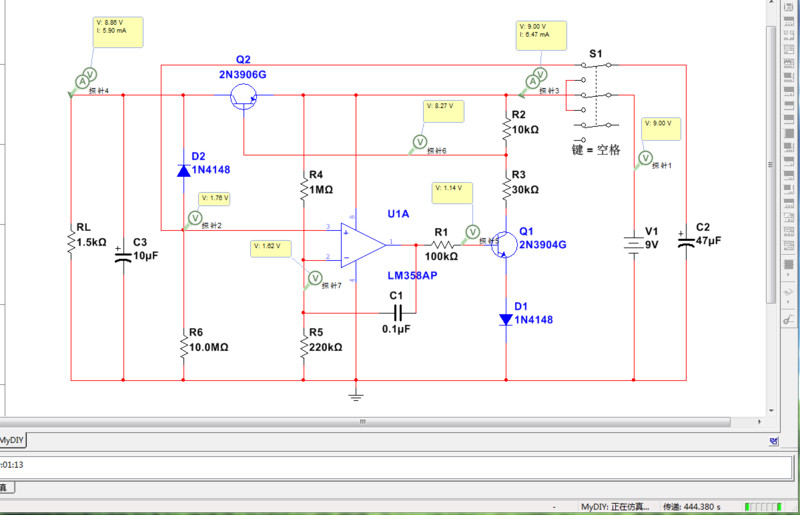Click the V1 9V battery symbol
The image size is (800, 515).
[x=634, y=244]
